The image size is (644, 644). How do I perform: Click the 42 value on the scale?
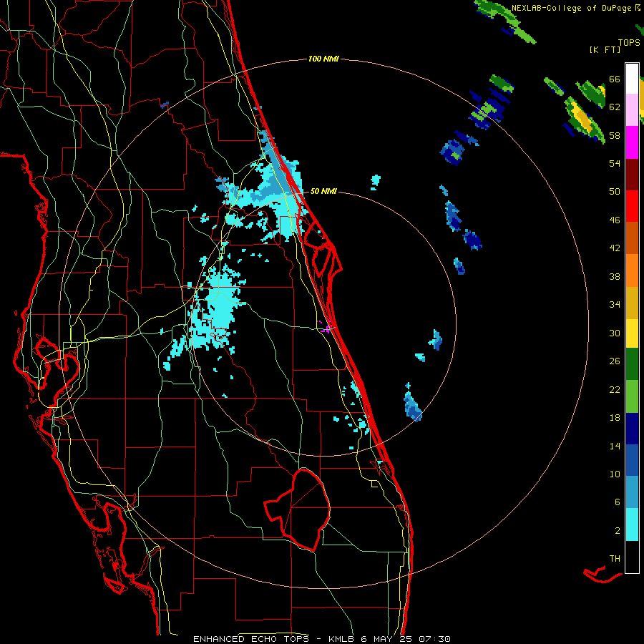point(615,248)
